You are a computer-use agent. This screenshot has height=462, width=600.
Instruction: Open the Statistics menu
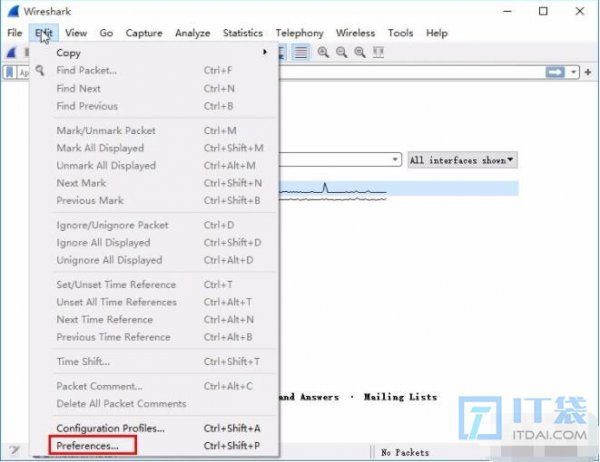click(243, 33)
